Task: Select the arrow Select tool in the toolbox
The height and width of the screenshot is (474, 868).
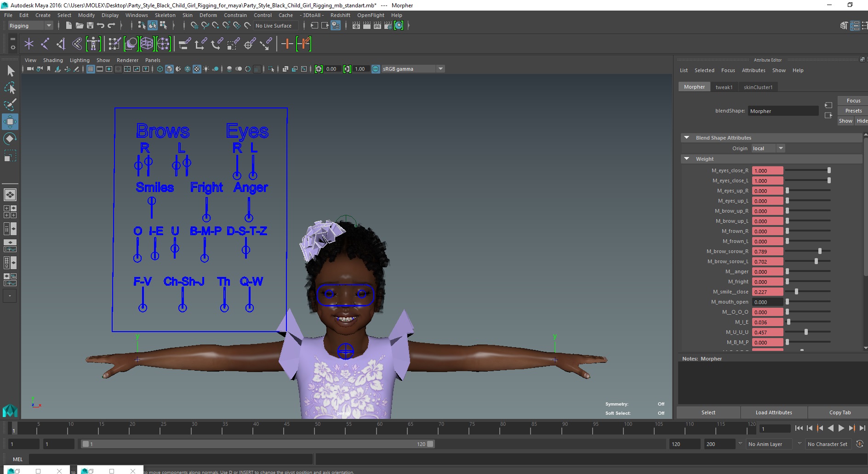Action: pyautogui.click(x=10, y=71)
